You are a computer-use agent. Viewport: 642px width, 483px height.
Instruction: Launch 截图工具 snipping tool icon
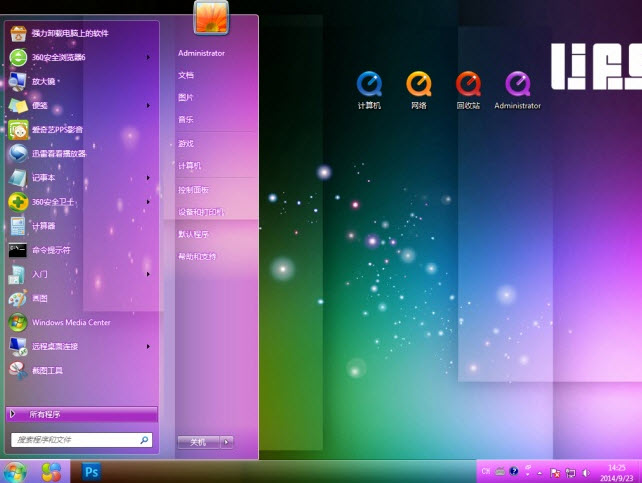click(x=18, y=371)
